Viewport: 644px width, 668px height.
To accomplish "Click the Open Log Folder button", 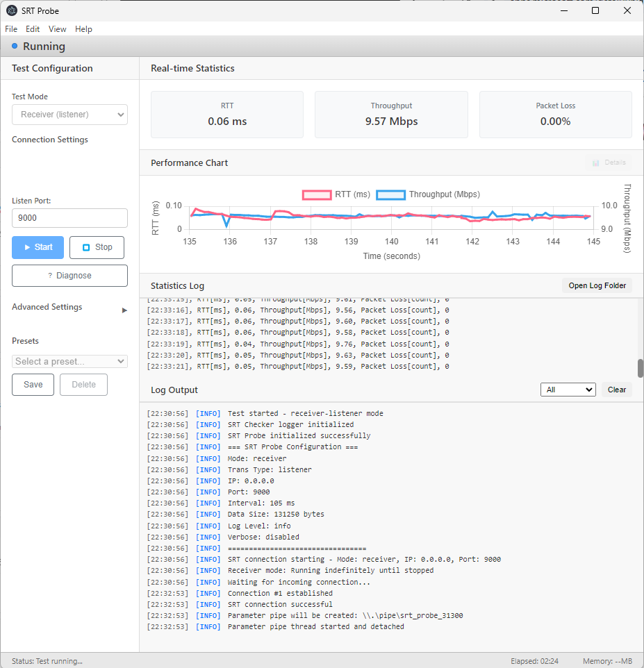I will pos(597,285).
